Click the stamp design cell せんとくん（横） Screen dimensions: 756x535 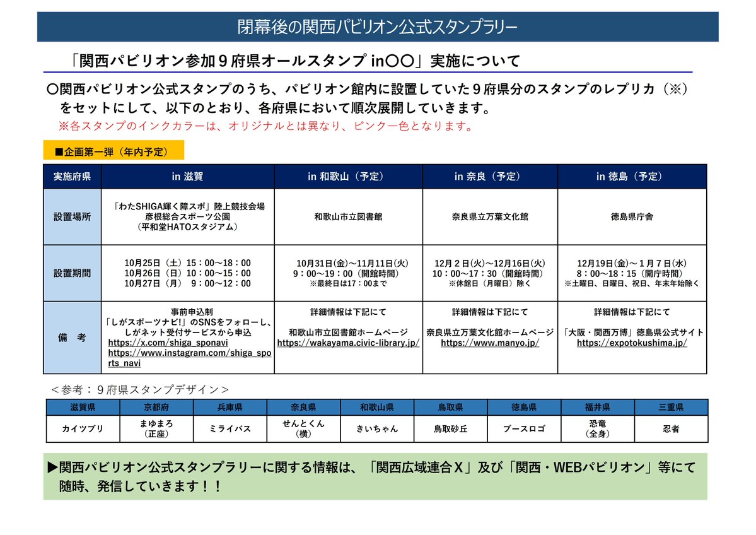click(x=304, y=428)
